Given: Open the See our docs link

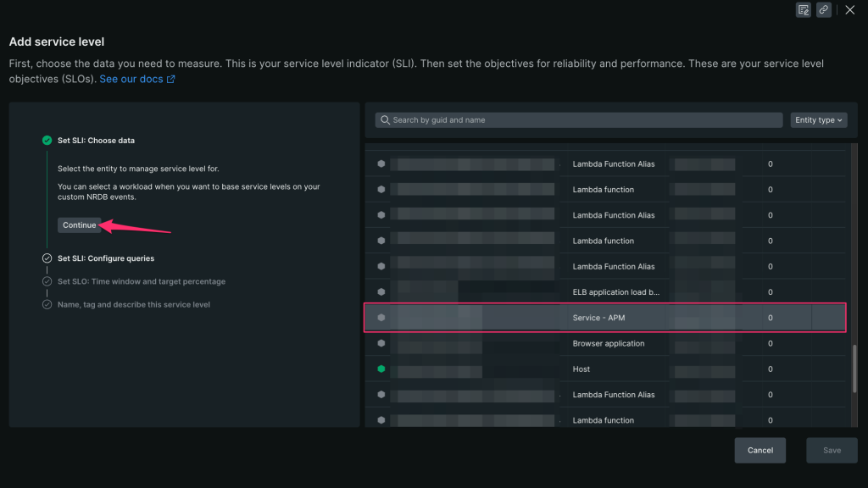Looking at the screenshot, I should point(137,79).
